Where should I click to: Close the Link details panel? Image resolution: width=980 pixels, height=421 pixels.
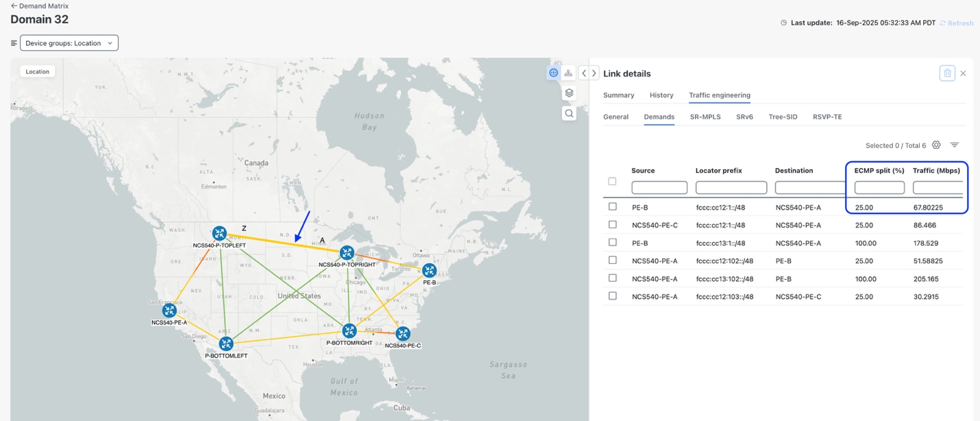coord(963,73)
